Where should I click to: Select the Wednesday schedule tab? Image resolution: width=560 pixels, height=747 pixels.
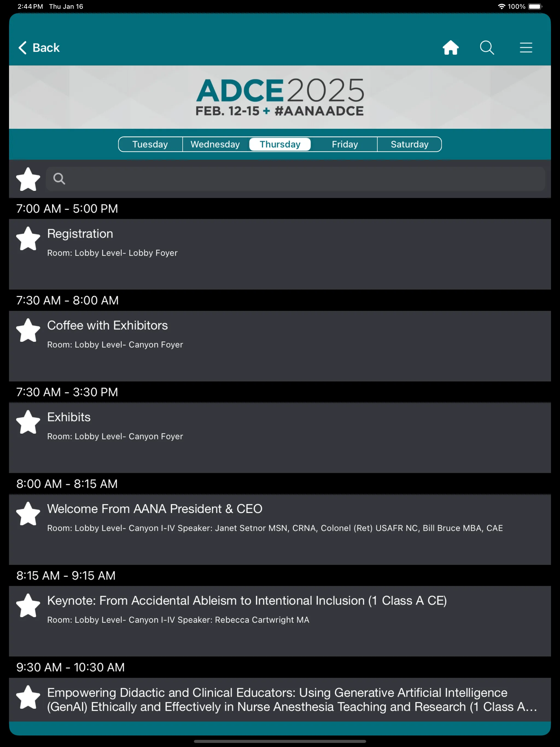[x=215, y=144]
